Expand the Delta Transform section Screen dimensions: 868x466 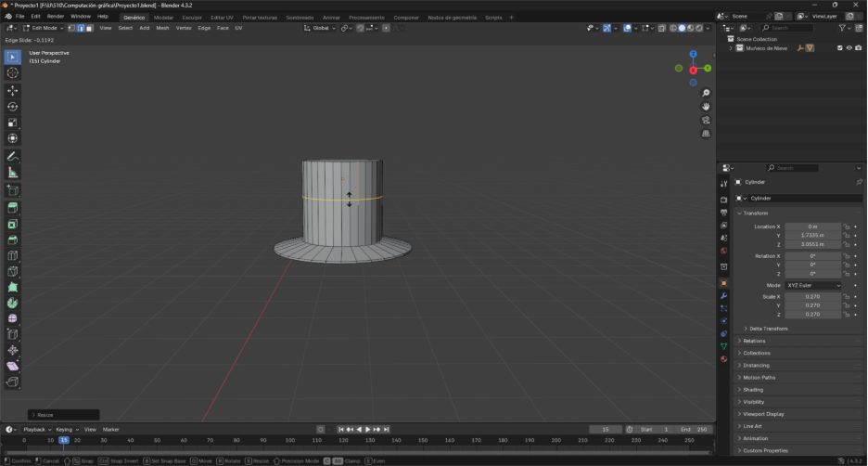(x=768, y=329)
